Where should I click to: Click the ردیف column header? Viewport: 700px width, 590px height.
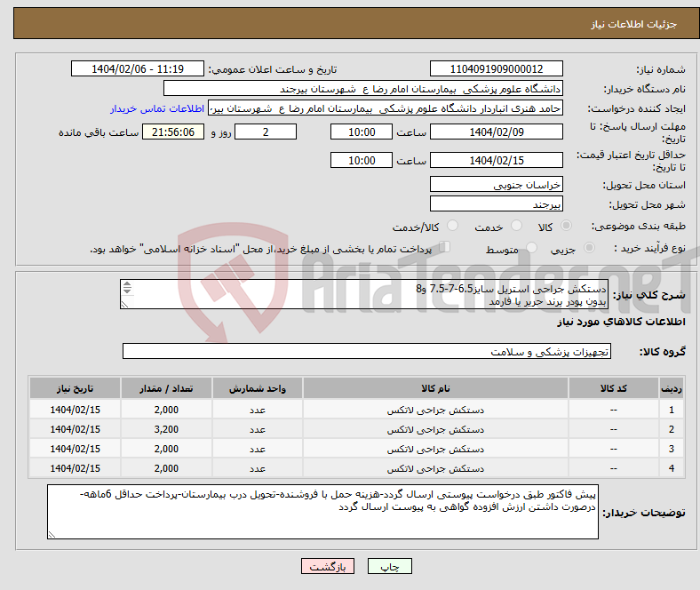(x=671, y=388)
